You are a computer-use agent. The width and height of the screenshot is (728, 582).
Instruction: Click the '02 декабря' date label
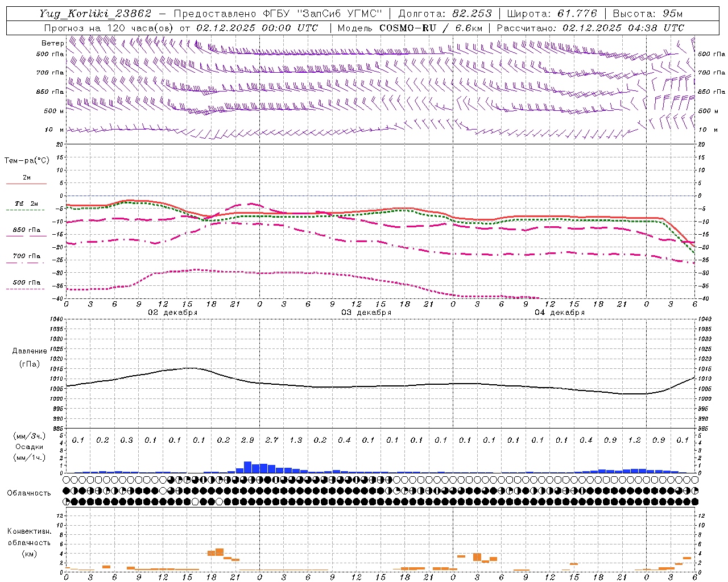(x=173, y=312)
